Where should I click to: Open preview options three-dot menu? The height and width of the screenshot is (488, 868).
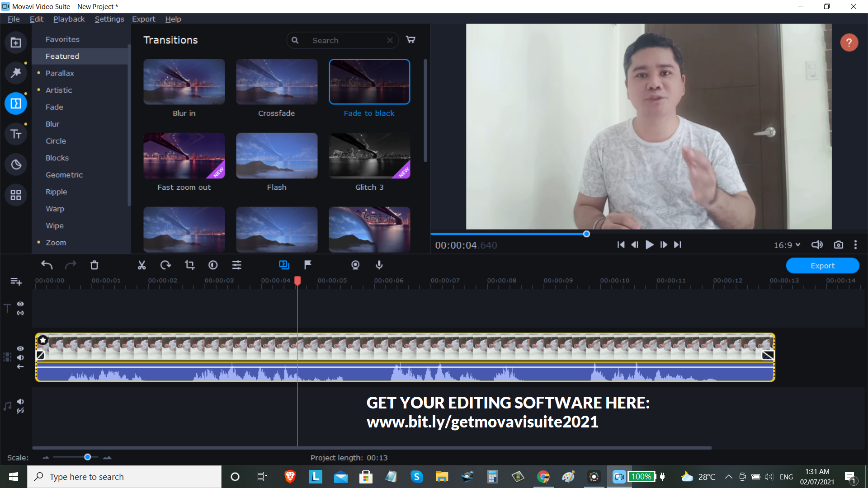[855, 245]
